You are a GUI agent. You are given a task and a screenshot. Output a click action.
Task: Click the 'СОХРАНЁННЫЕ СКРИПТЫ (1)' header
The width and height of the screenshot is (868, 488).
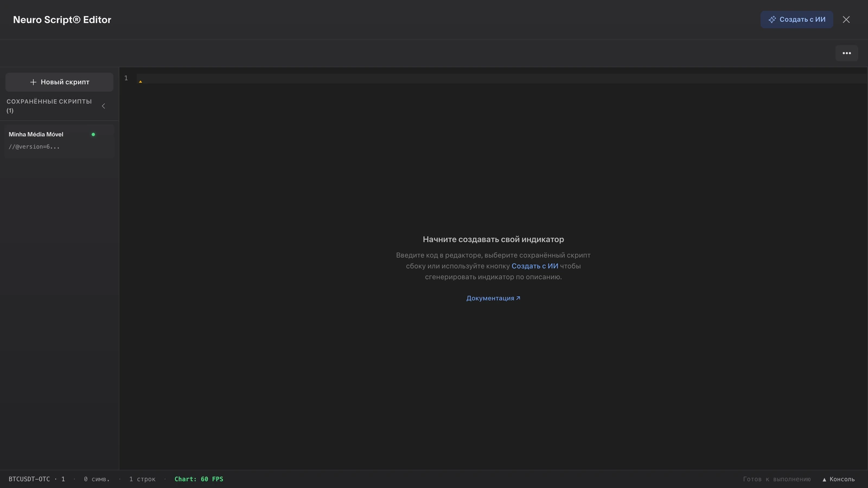[x=49, y=106]
